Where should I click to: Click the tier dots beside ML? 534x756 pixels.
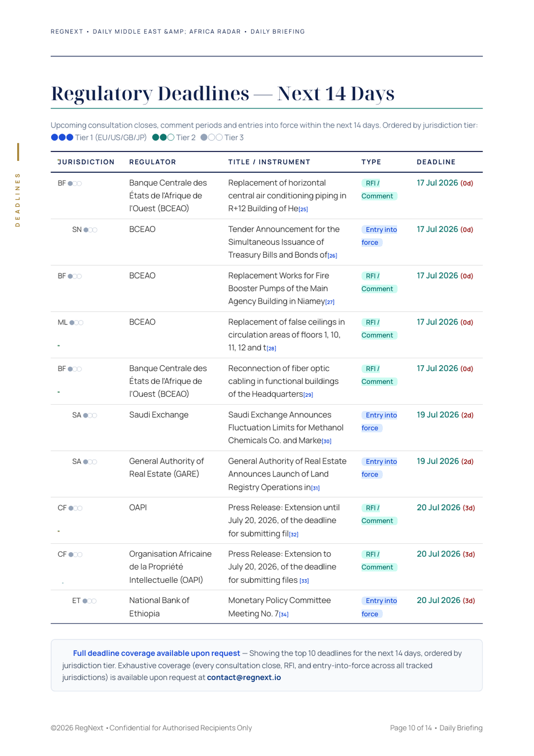click(76, 323)
